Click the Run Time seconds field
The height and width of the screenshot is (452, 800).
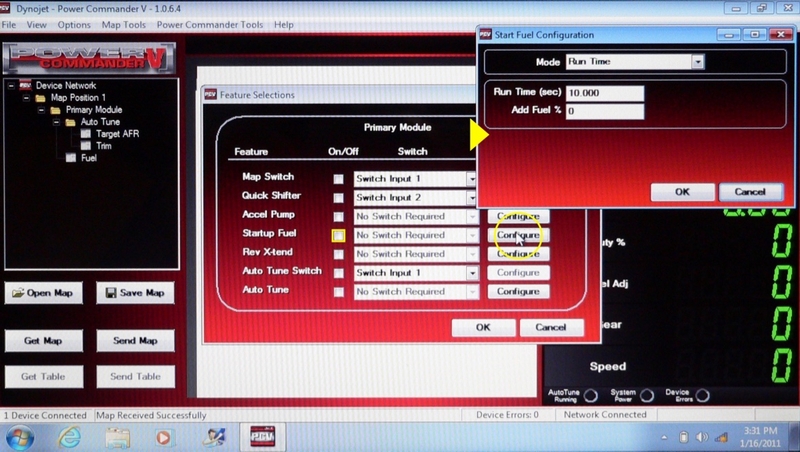pyautogui.click(x=604, y=93)
